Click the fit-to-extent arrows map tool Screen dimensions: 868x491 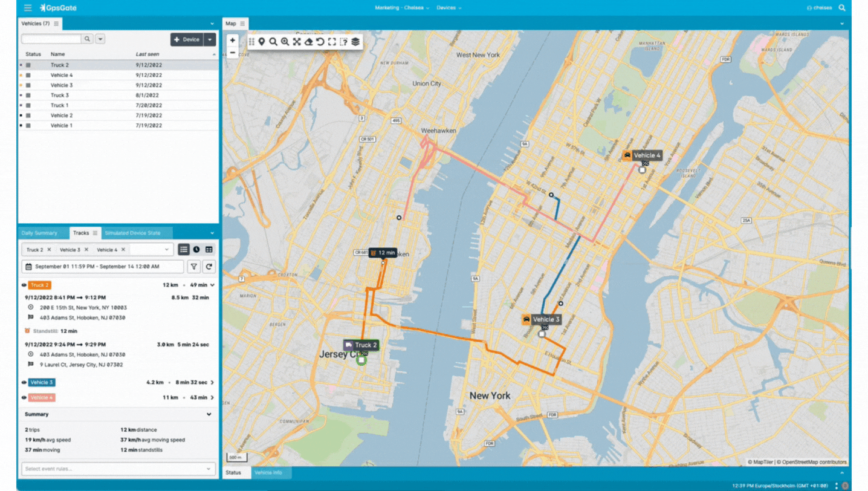coord(297,42)
